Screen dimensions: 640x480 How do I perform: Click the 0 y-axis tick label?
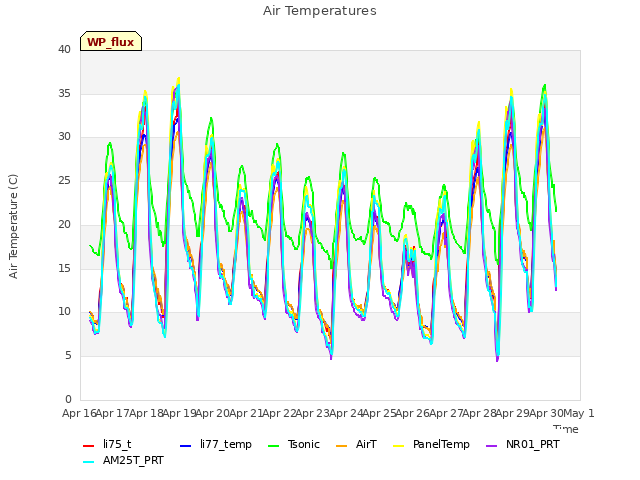68,399
